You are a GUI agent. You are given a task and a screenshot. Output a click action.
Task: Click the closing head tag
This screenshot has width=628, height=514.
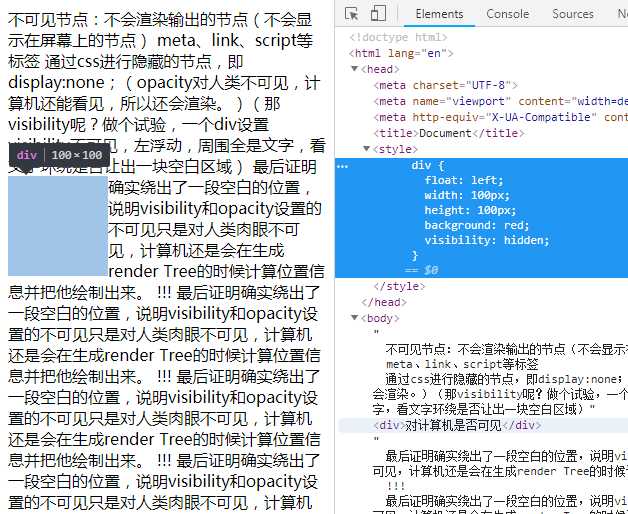pyautogui.click(x=384, y=302)
